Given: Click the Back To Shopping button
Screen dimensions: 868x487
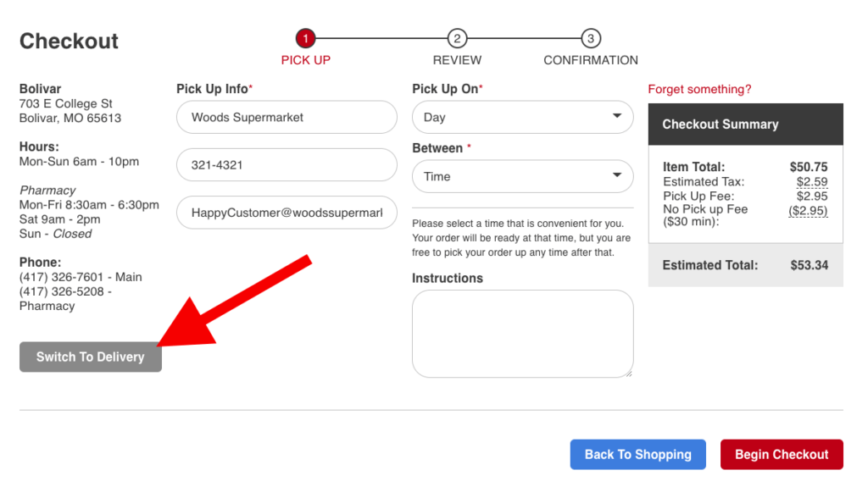Looking at the screenshot, I should [637, 454].
